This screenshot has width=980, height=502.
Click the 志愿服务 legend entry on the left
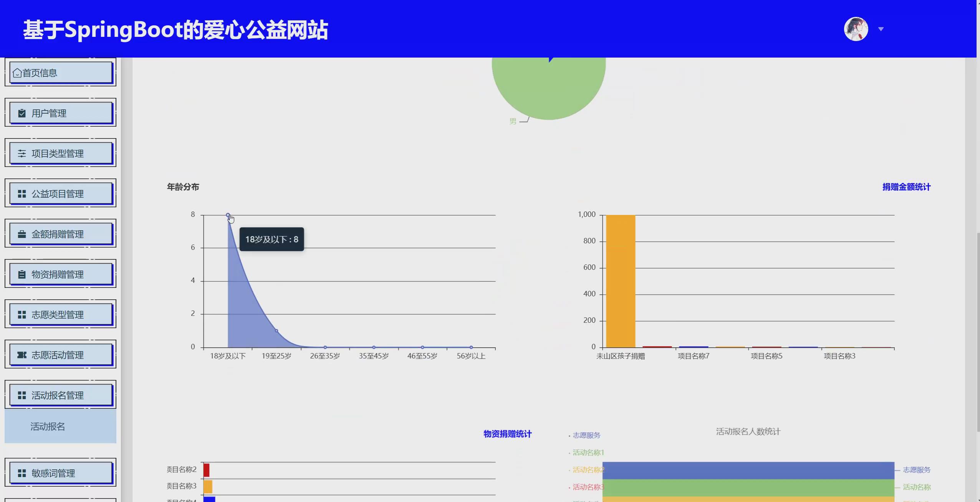[584, 435]
